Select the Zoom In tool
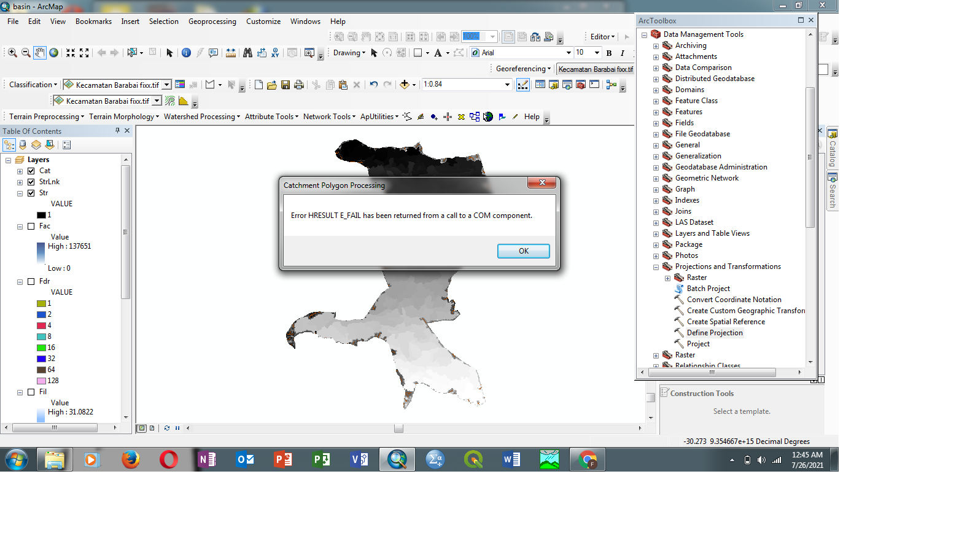Viewport: 959px width, 560px height. [x=11, y=53]
